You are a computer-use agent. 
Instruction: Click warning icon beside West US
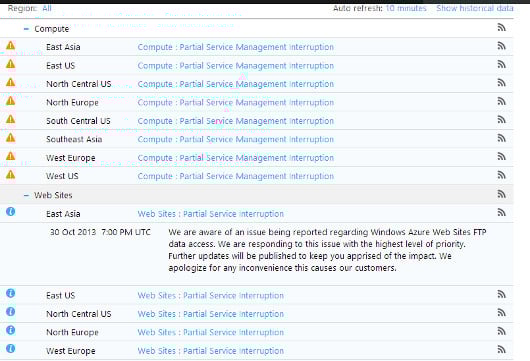[x=10, y=174]
